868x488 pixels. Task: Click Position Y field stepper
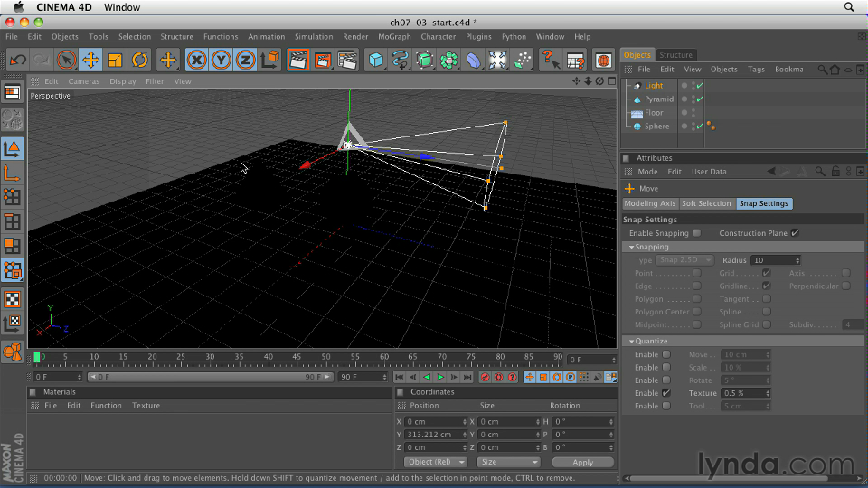click(x=465, y=435)
